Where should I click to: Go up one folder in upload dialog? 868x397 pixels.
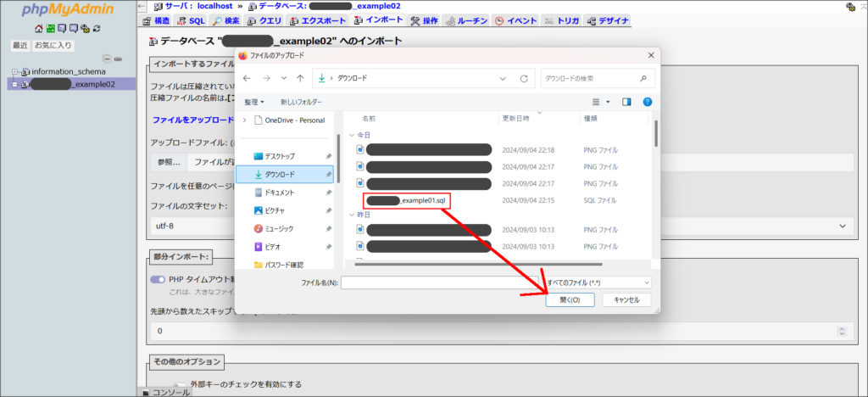pos(300,79)
